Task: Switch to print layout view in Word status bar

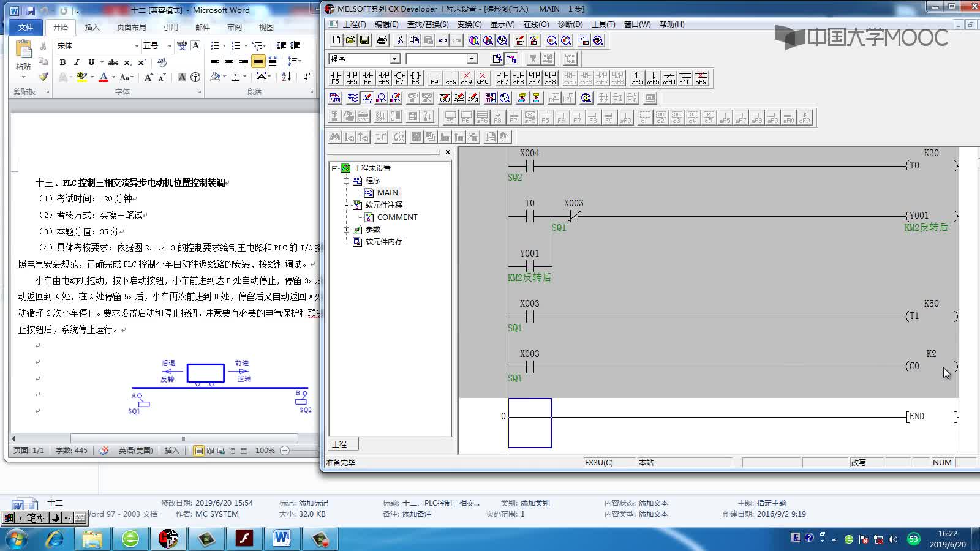Action: point(199,451)
